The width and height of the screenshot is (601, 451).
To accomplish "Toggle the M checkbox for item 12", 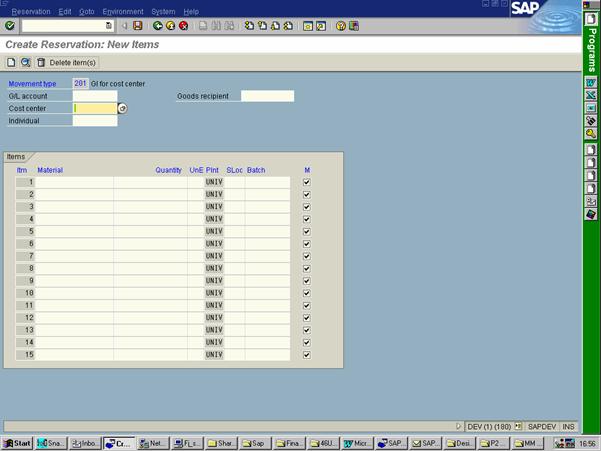I will click(x=307, y=318).
